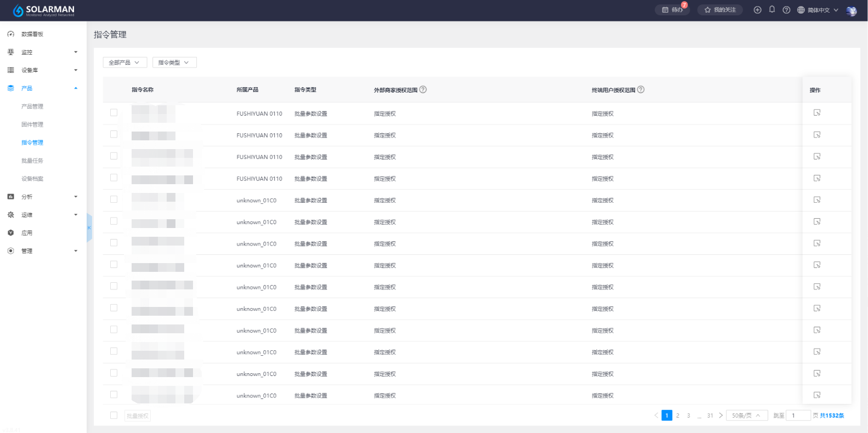
Task: Click the 待办 to-do button
Action: [x=672, y=10]
